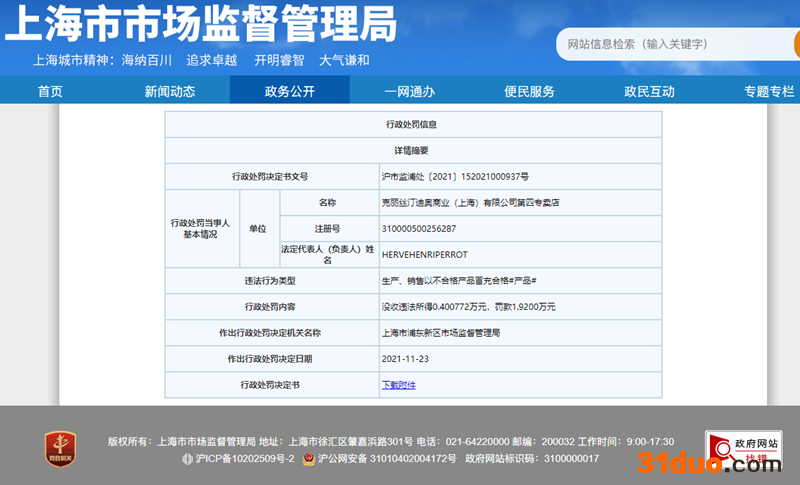
Task: Open the 首页 navigation tab
Action: [50, 91]
